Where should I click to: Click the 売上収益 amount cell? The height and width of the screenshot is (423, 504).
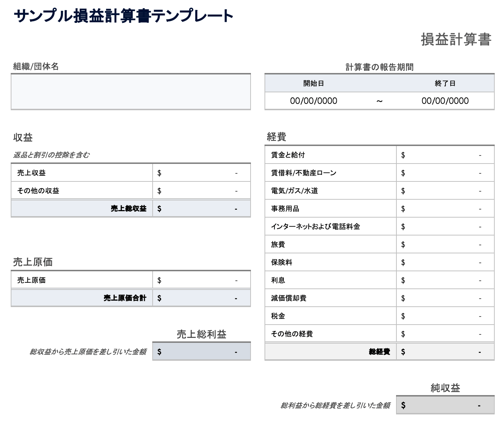[x=202, y=173]
